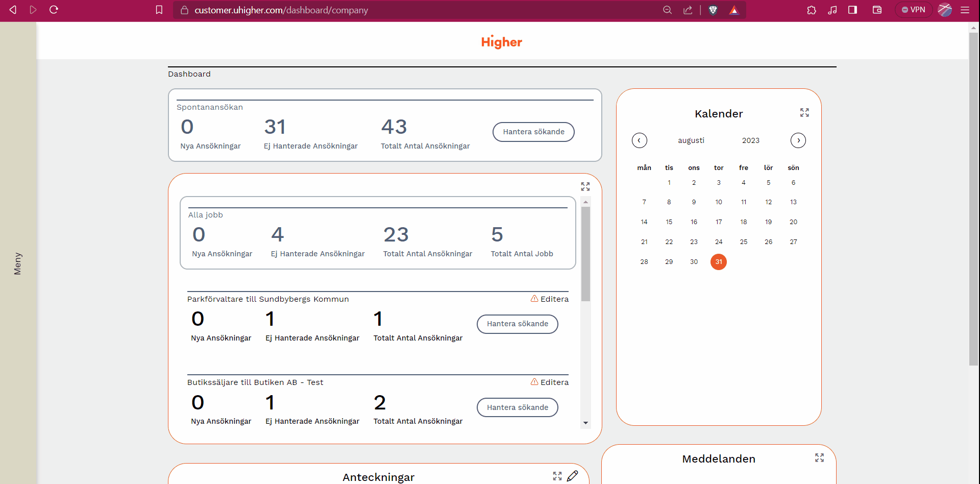
Task: Click Editera for Parkförvaltare till Sundbybergs Kommun
Action: click(x=550, y=299)
